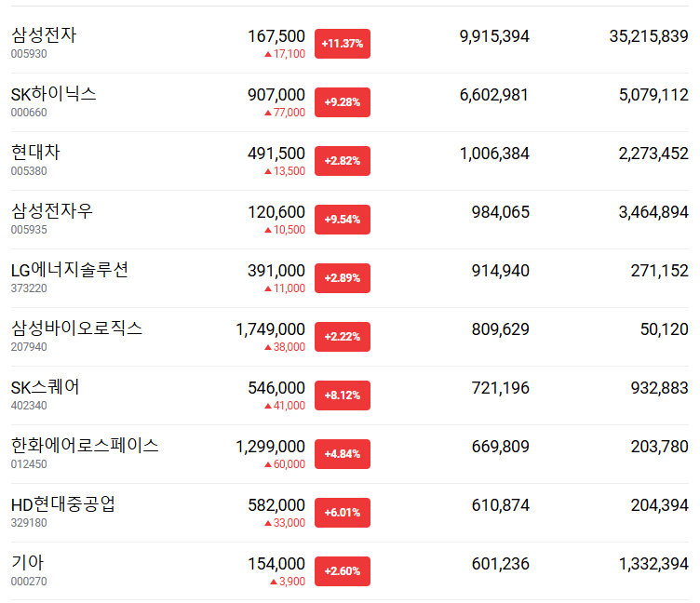The image size is (700, 603).
Task: Click the 한화에어로스페이스 stock name
Action: [85, 446]
